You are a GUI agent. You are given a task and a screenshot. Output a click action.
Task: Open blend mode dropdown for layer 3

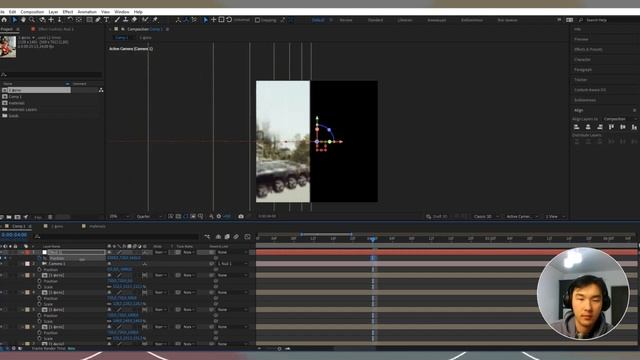point(160,276)
